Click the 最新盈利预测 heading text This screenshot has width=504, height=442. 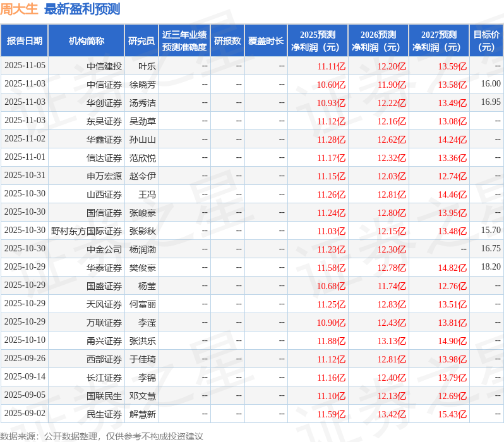coord(82,9)
